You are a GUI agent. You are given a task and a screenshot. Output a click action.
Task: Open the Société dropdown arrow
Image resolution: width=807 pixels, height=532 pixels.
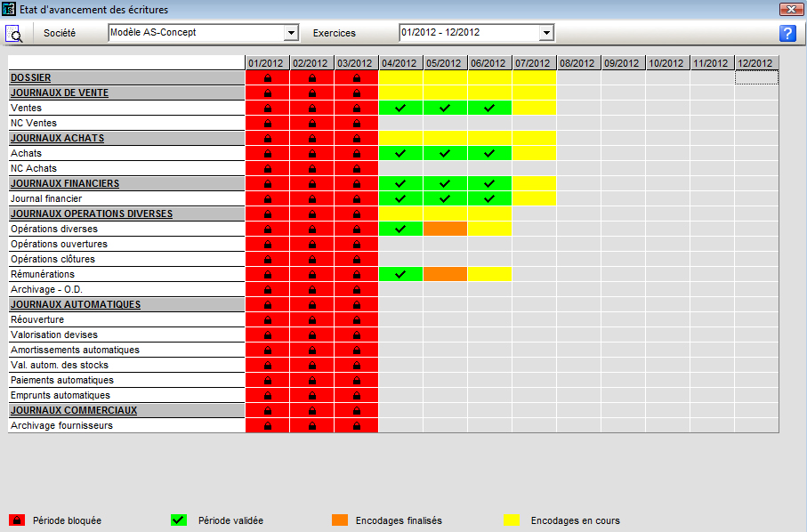[x=291, y=33]
